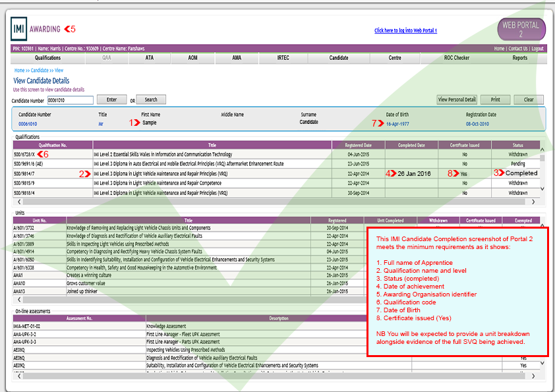The width and height of the screenshot is (555, 392).
Task: Click date of birth 16-Apr-1977
Action: click(397, 124)
